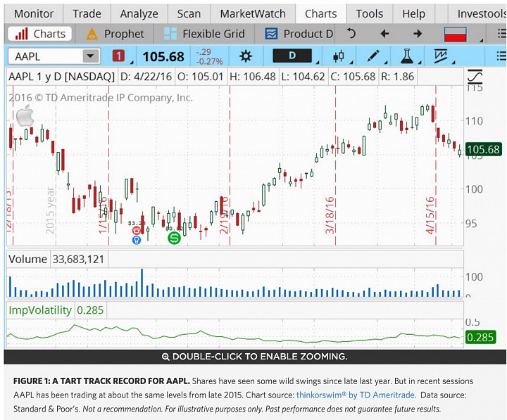Click the D: 4/22/16 date value

(146, 77)
